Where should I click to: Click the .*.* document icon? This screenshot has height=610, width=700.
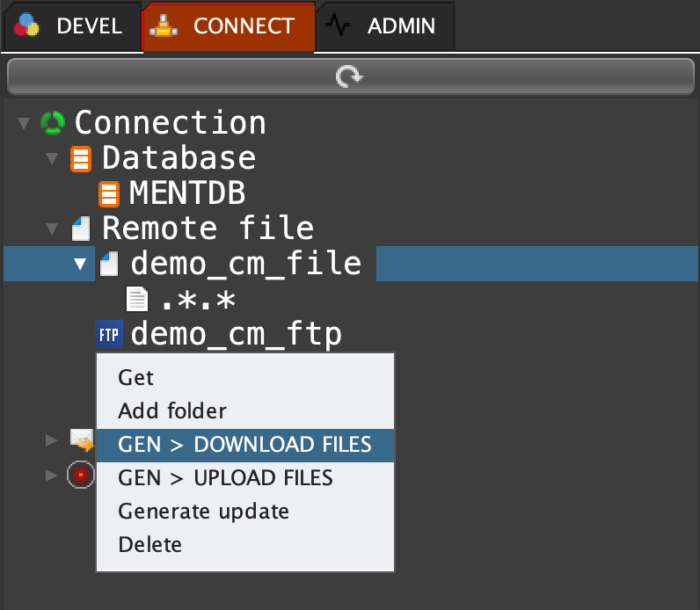(137, 300)
